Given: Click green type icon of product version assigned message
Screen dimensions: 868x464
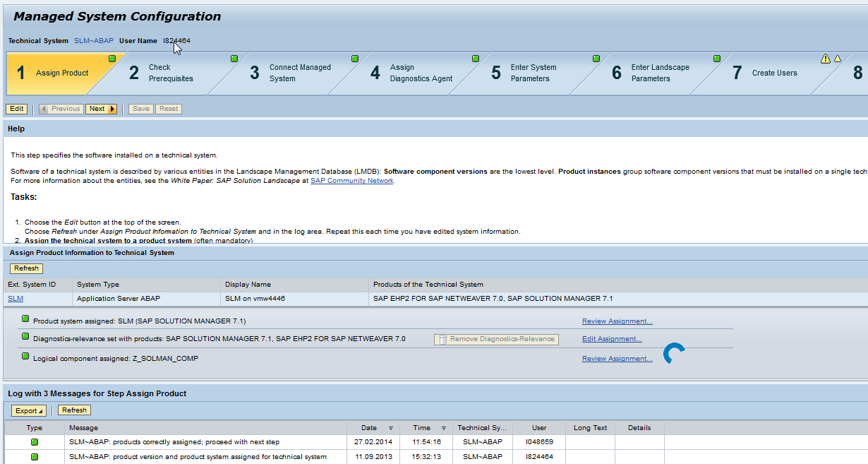Looking at the screenshot, I should (x=35, y=457).
